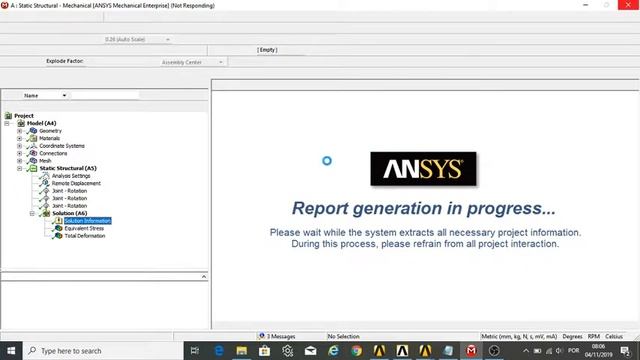Open Task View from the taskbar
This screenshot has height=360, width=640.
[x=195, y=351]
